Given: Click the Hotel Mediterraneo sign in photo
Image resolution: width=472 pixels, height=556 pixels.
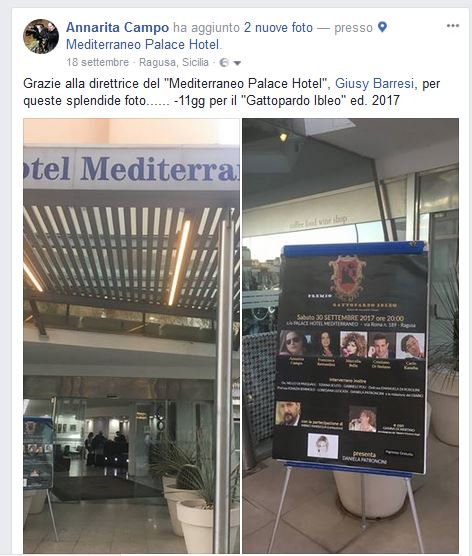Looking at the screenshot, I should 132,168.
